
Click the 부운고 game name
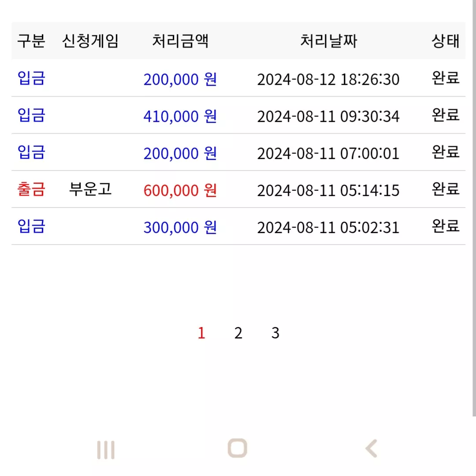click(90, 189)
